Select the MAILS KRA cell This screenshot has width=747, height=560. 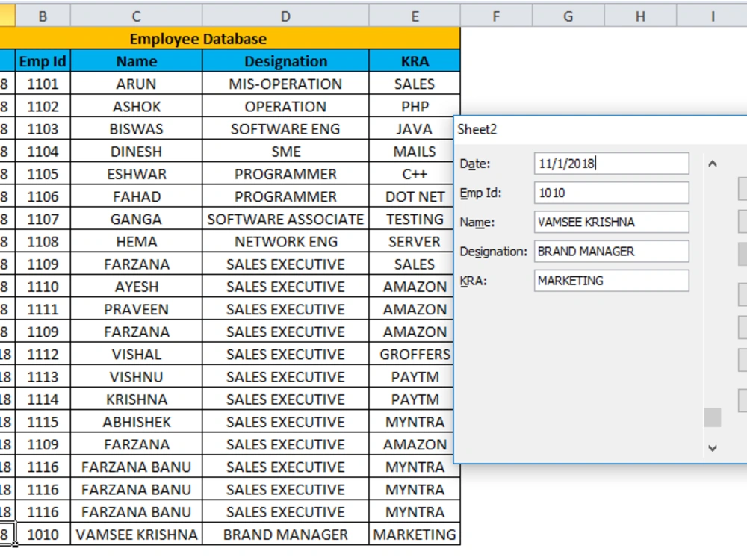pyautogui.click(x=412, y=152)
